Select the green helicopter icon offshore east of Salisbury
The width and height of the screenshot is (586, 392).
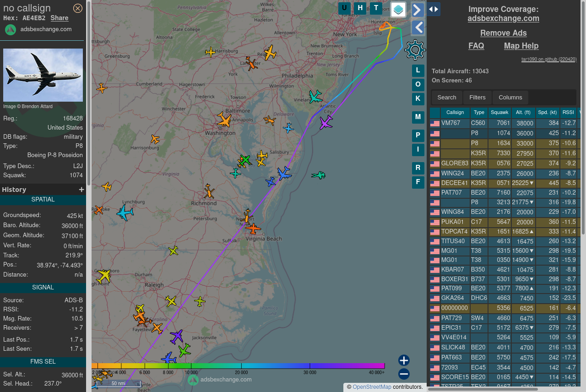[319, 175]
